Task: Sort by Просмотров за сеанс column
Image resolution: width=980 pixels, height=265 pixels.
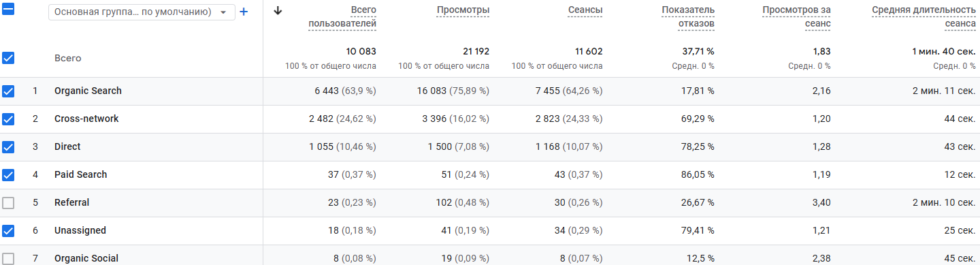Action: pyautogui.click(x=797, y=17)
